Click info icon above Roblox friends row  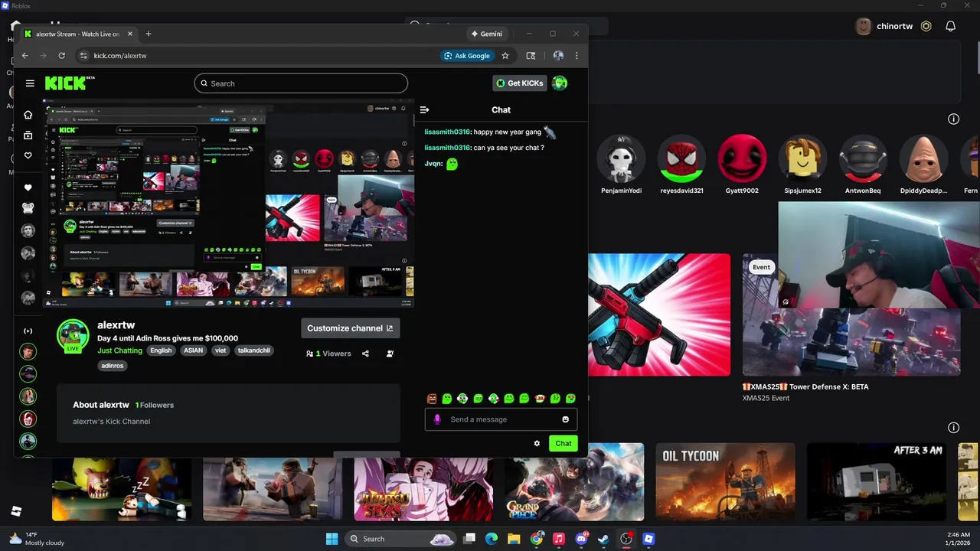coord(954,119)
